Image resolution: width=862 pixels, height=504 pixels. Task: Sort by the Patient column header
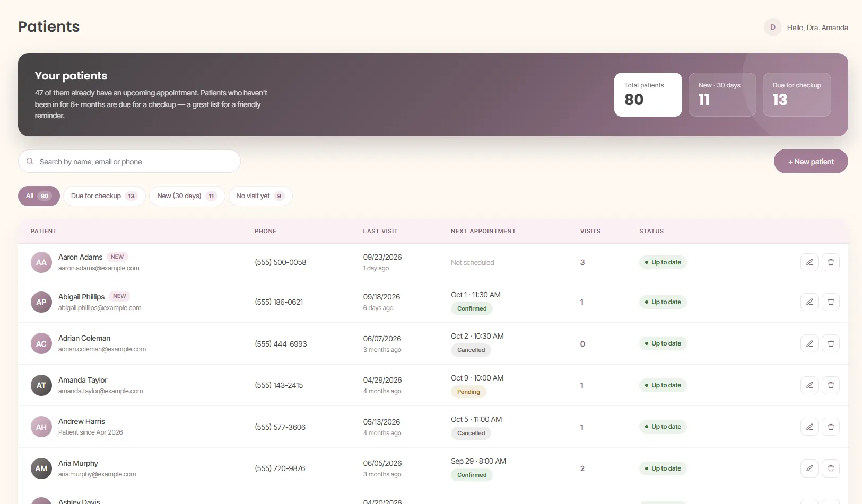pyautogui.click(x=43, y=231)
